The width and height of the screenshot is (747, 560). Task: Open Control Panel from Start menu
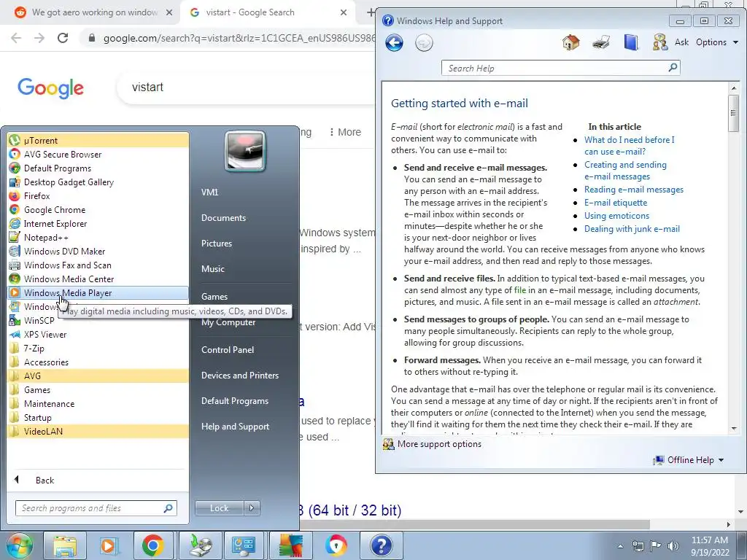(228, 349)
